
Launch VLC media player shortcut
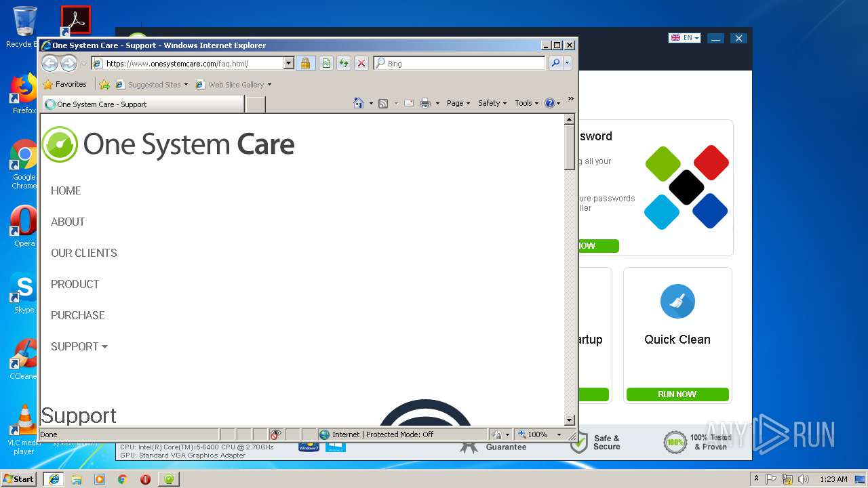coord(24,430)
